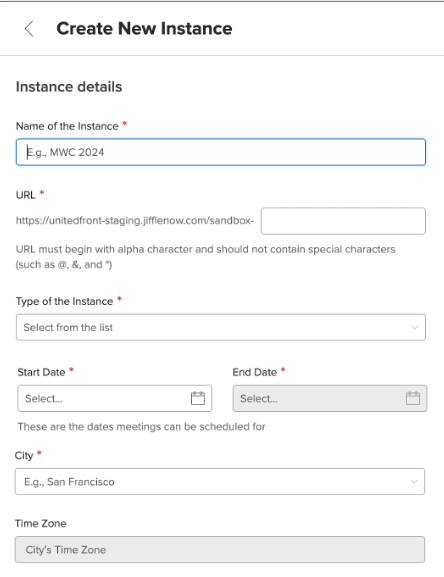Click the "Time Zone" label

click(x=40, y=524)
